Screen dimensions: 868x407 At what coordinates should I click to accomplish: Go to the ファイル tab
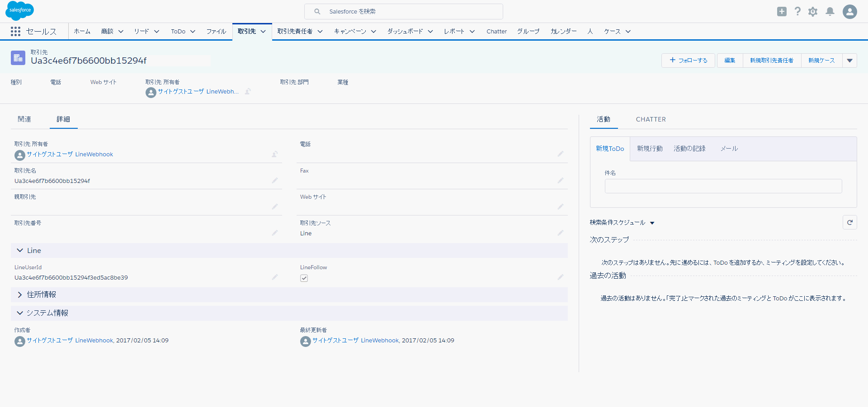point(216,32)
